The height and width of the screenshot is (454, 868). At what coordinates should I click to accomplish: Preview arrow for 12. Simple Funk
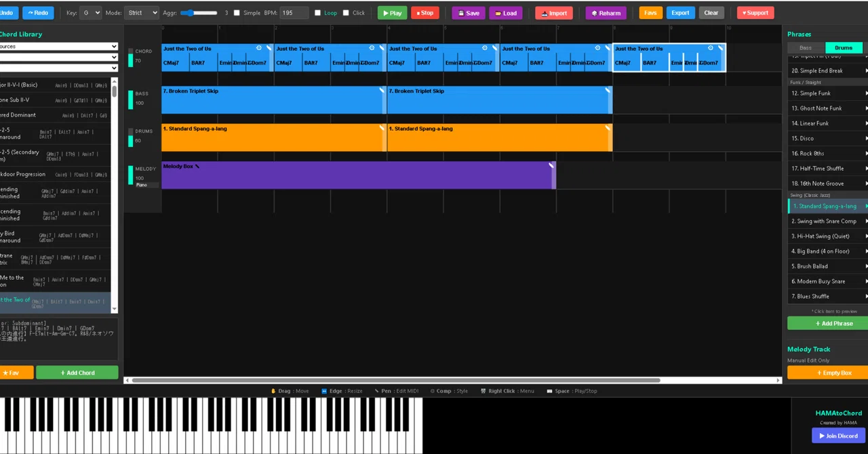click(865, 94)
